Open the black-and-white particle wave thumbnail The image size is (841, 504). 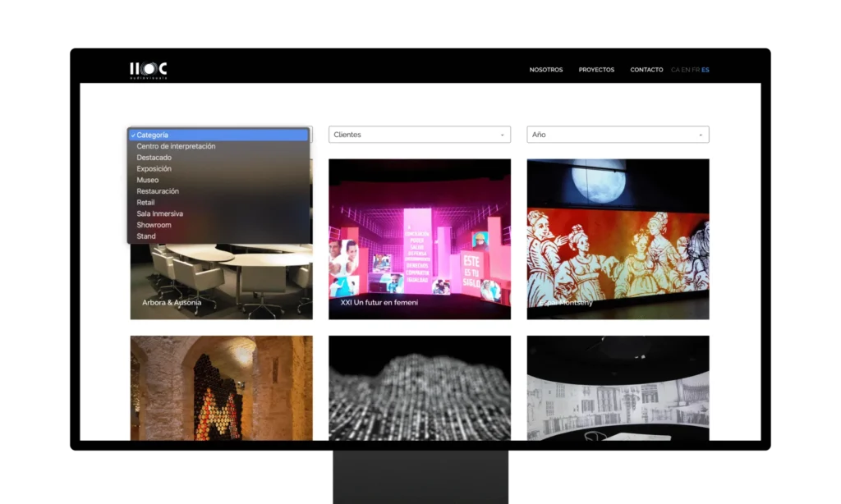[x=420, y=388]
